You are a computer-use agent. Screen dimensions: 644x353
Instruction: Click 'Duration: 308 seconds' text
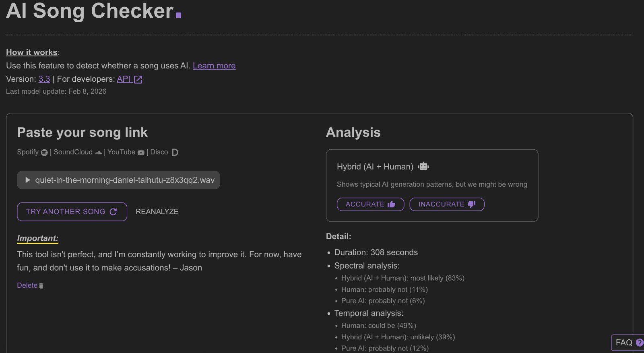pos(376,252)
